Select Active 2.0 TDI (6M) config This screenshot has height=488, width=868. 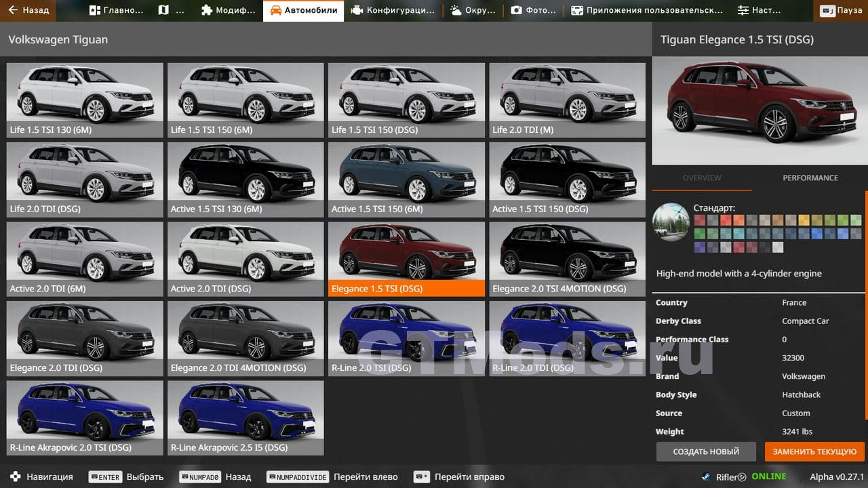click(85, 259)
